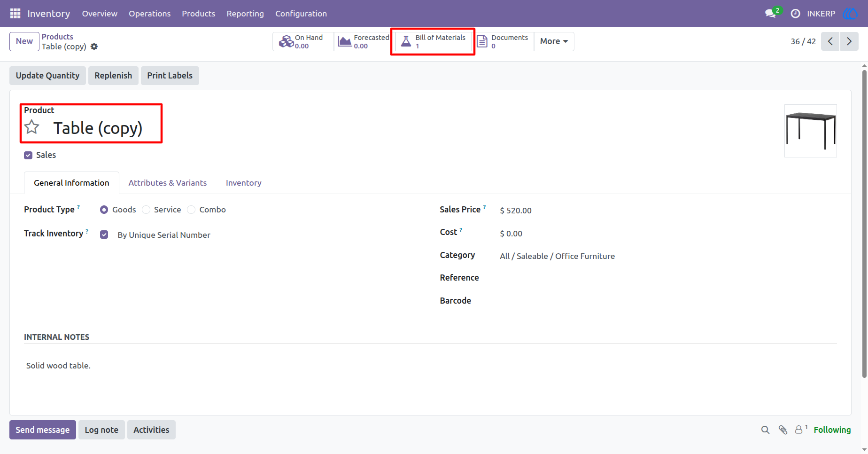
Task: Search chatter messages magnifier icon
Action: click(765, 430)
